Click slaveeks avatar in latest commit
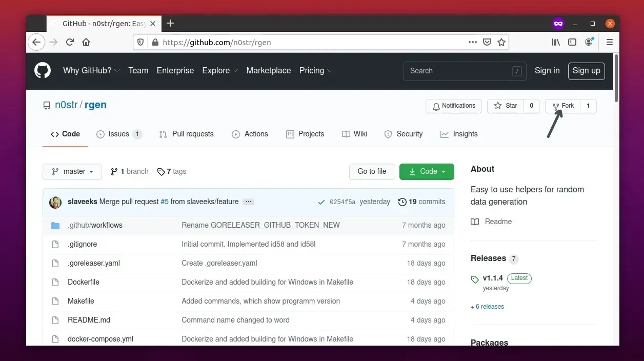The image size is (644, 361). (x=55, y=202)
